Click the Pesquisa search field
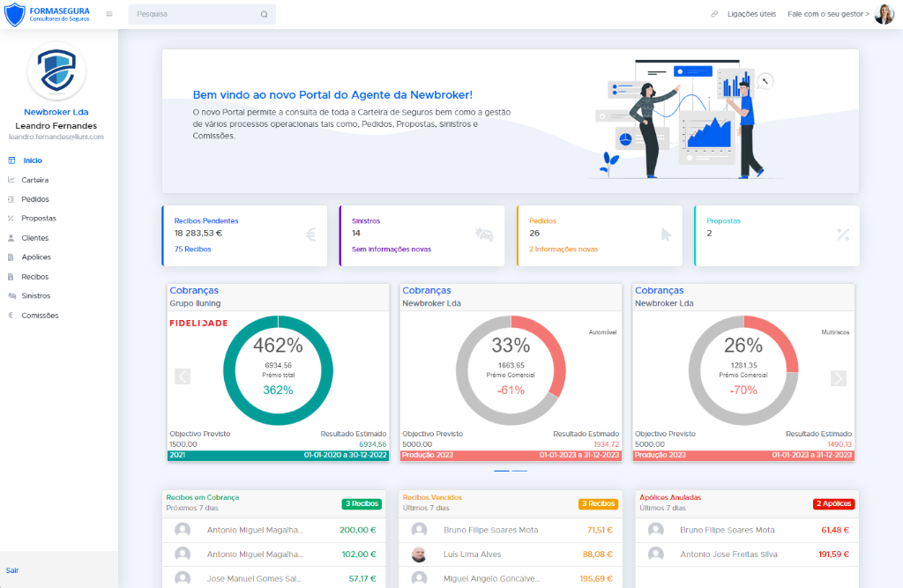 coord(202,14)
